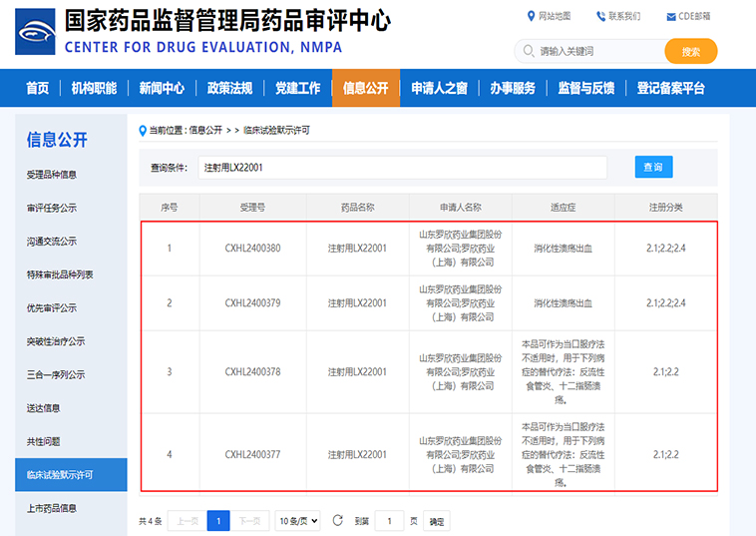Screen dimensions: 756x536
Task: Select 受理品种信息 in the sidebar
Action: pos(52,175)
